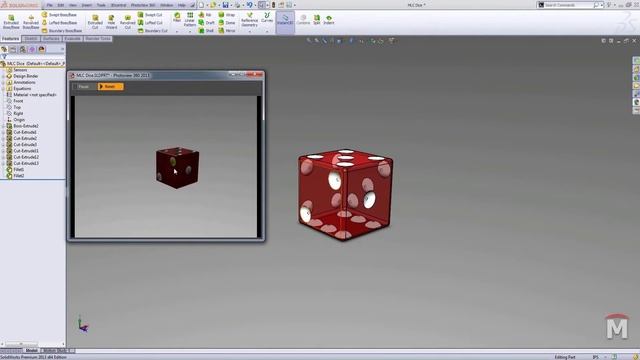Open the DisplayManager panel tab
This screenshot has width=640, height=360.
coord(42,49)
